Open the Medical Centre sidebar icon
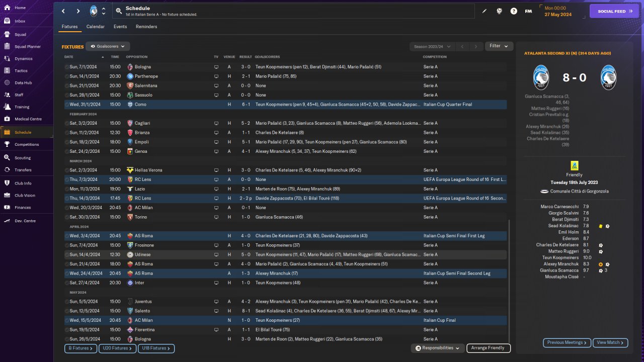The width and height of the screenshot is (644, 362). [7, 119]
